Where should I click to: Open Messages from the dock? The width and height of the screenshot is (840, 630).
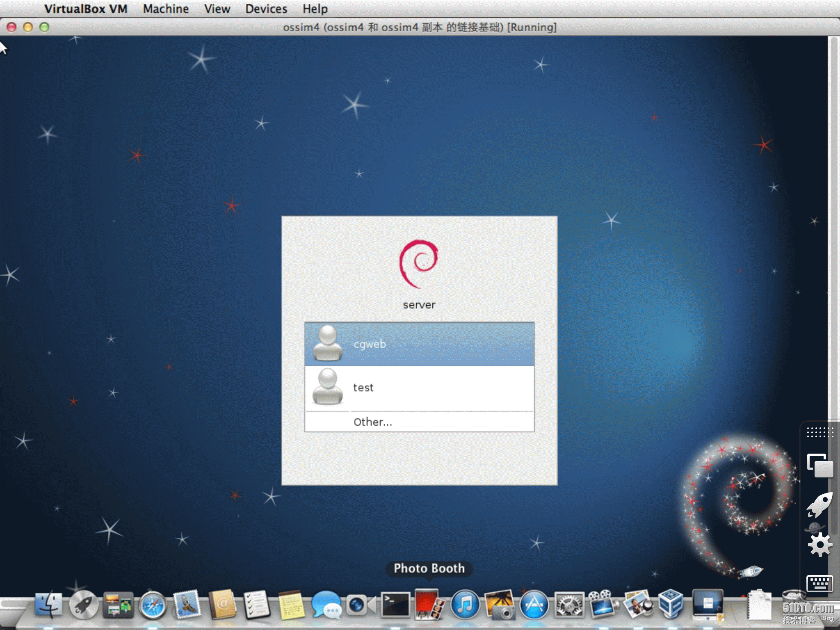point(326,605)
